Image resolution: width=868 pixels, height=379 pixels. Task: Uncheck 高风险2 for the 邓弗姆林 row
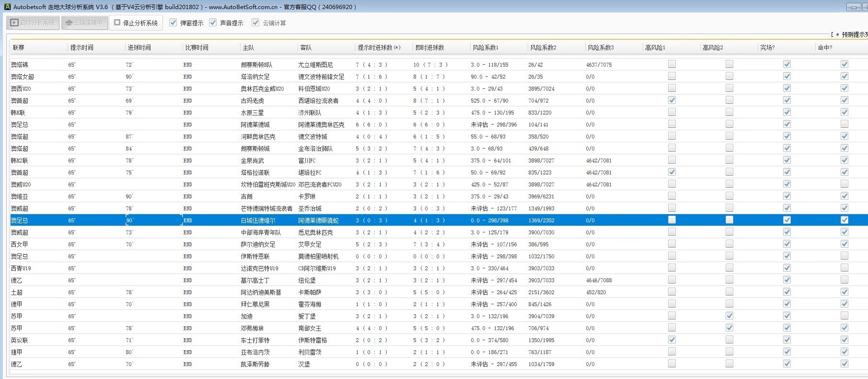click(729, 328)
